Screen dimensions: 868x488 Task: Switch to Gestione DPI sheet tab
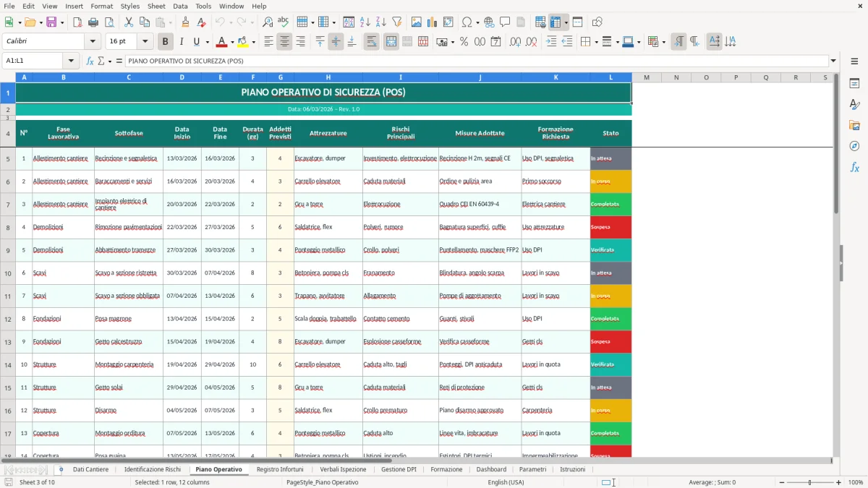399,469
